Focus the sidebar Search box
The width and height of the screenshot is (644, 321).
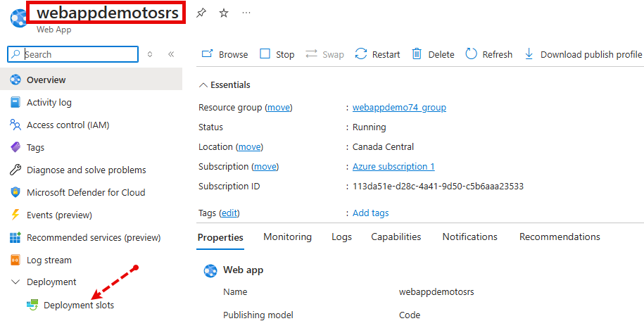pyautogui.click(x=72, y=54)
